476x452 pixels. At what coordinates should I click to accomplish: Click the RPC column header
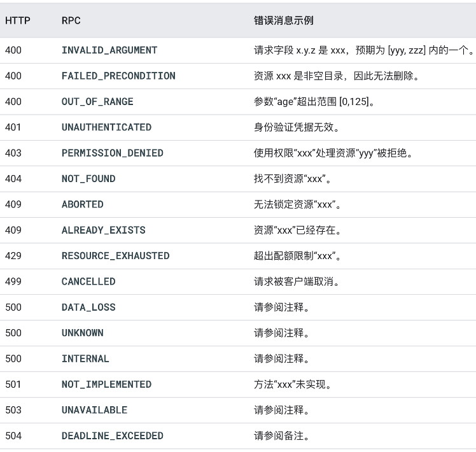click(x=71, y=20)
